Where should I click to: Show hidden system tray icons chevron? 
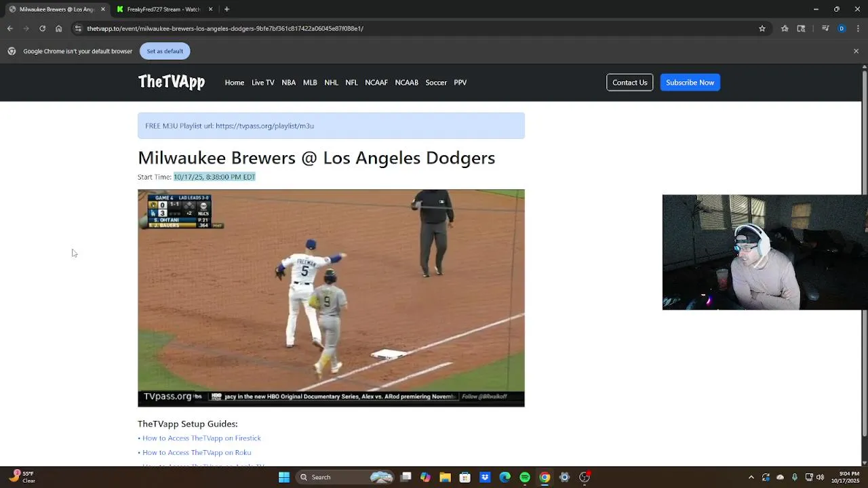pos(751,477)
